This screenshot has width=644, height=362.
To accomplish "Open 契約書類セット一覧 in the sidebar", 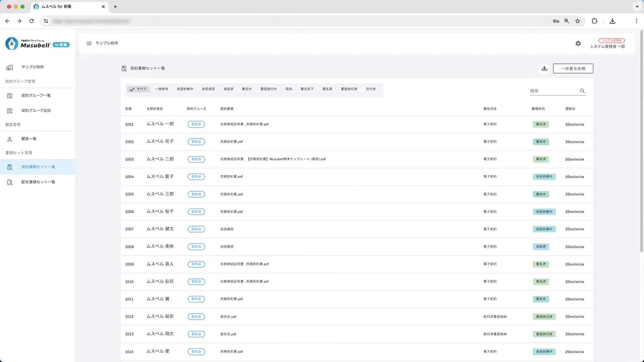I will pos(38,167).
